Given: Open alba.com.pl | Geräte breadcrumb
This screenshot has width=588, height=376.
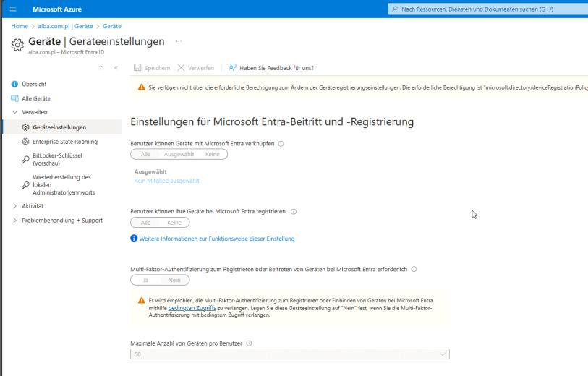Looking at the screenshot, I should [x=65, y=26].
